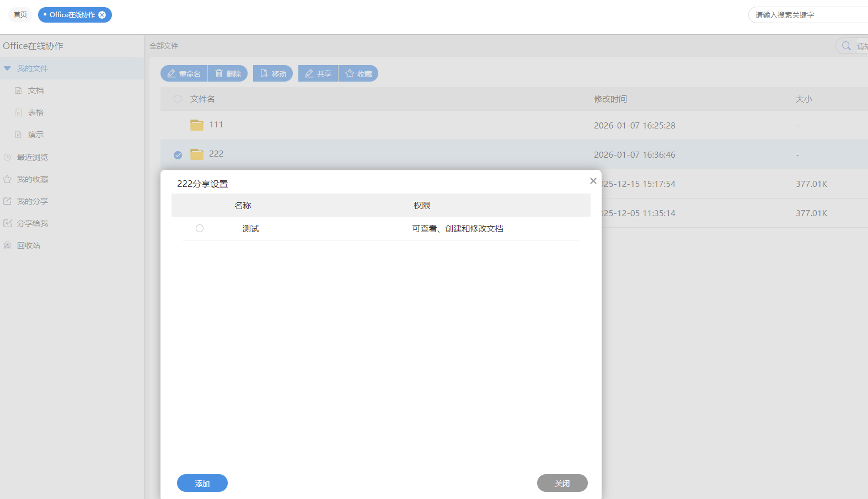Click the 重命名 toolbar button

184,73
